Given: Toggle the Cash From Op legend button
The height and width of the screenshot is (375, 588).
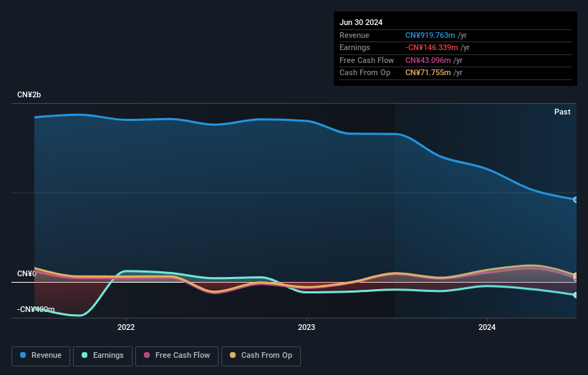Looking at the screenshot, I should pos(261,356).
